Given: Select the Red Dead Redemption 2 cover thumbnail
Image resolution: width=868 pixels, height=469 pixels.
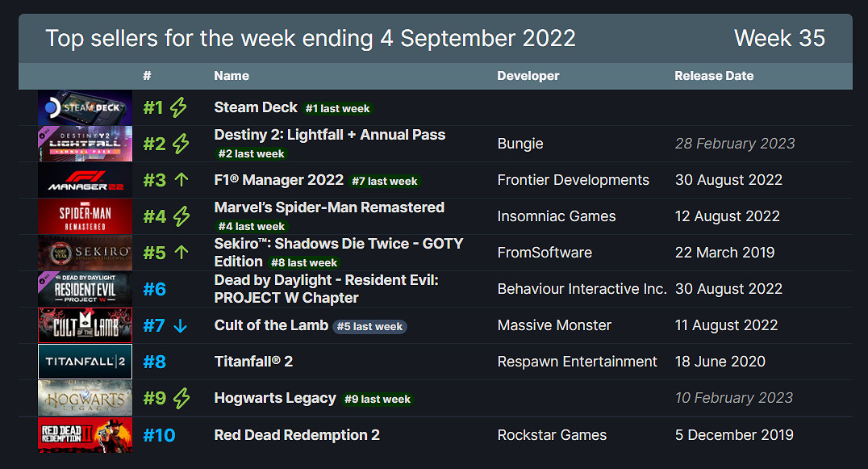Looking at the screenshot, I should tap(85, 435).
